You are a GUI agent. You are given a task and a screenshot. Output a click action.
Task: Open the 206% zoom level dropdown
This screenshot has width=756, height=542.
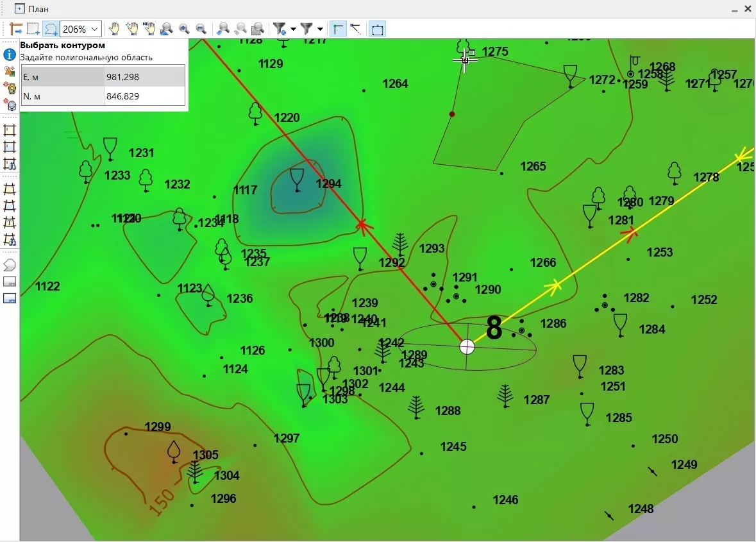(x=95, y=29)
